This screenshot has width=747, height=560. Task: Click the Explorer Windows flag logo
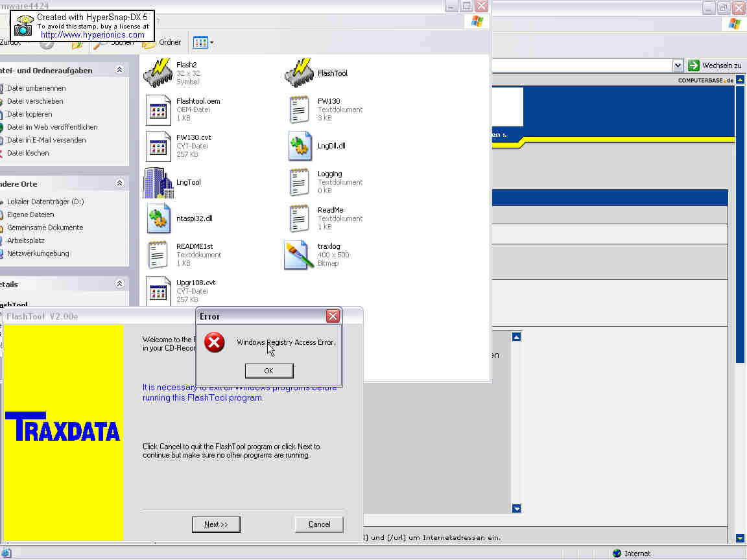[x=477, y=21]
